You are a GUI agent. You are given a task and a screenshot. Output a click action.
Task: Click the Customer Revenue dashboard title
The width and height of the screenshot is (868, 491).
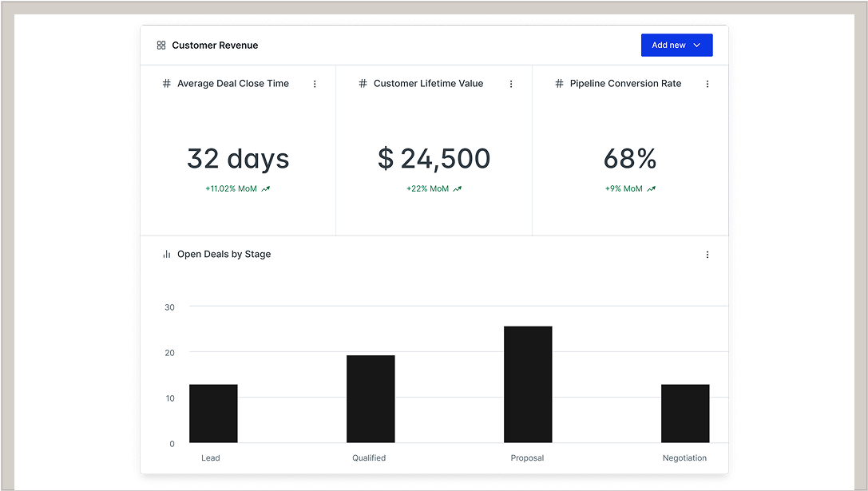[215, 46]
